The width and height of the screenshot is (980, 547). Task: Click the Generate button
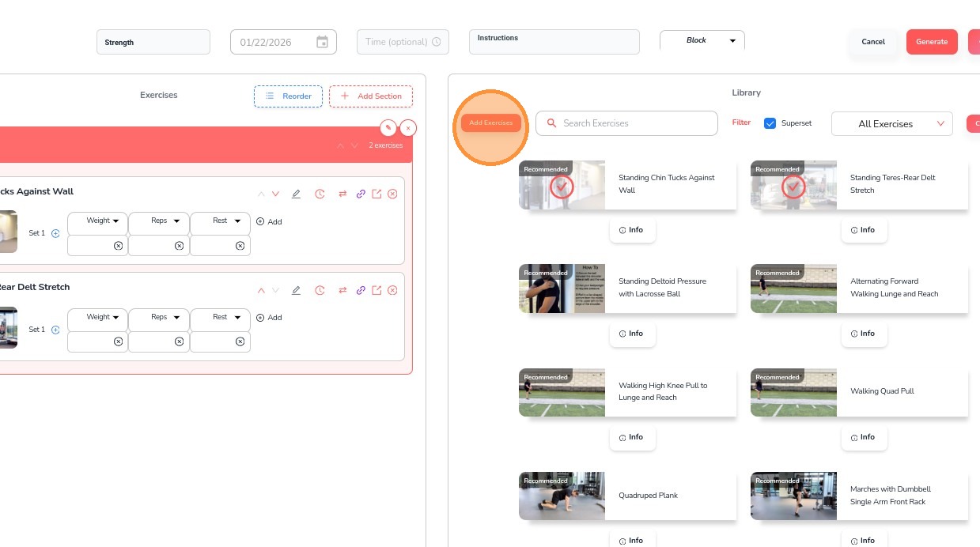click(x=932, y=42)
